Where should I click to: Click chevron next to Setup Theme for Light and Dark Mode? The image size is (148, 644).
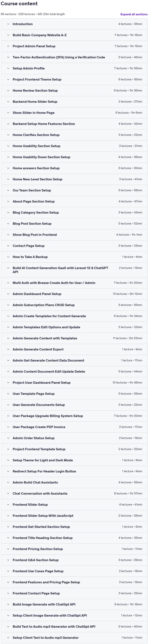pos(8,460)
